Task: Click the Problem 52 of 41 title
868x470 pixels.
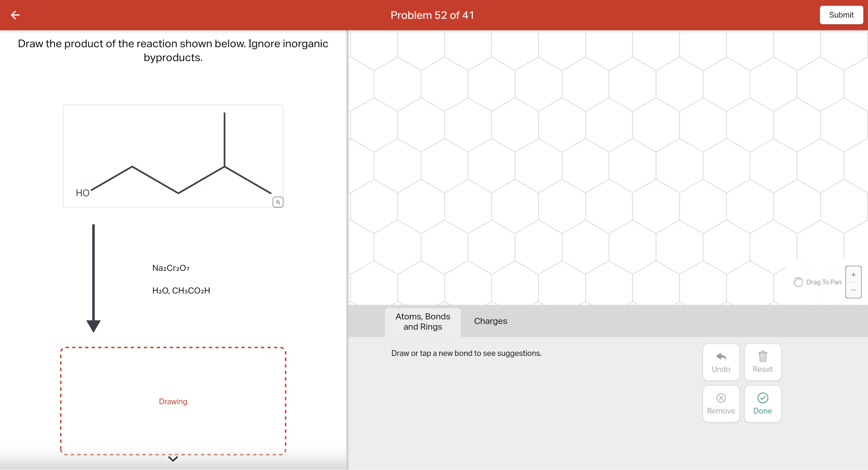Action: (432, 15)
